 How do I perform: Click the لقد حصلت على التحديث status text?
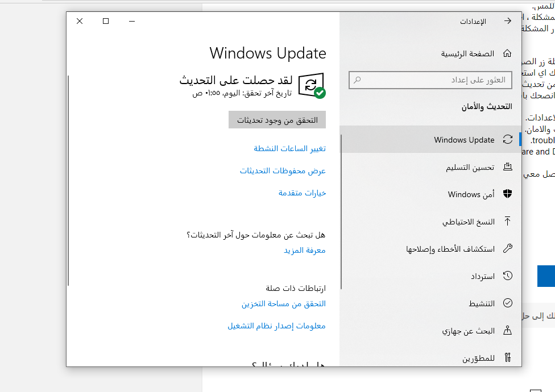coord(236,80)
